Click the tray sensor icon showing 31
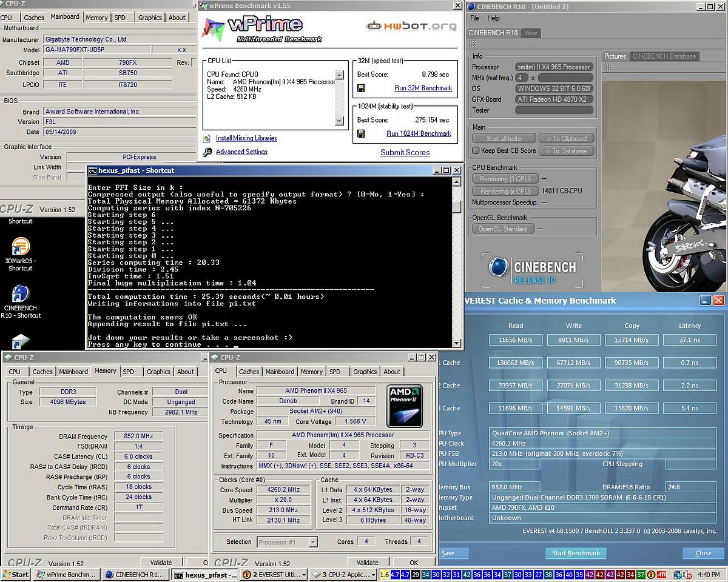The height and width of the screenshot is (582, 728). point(456,574)
